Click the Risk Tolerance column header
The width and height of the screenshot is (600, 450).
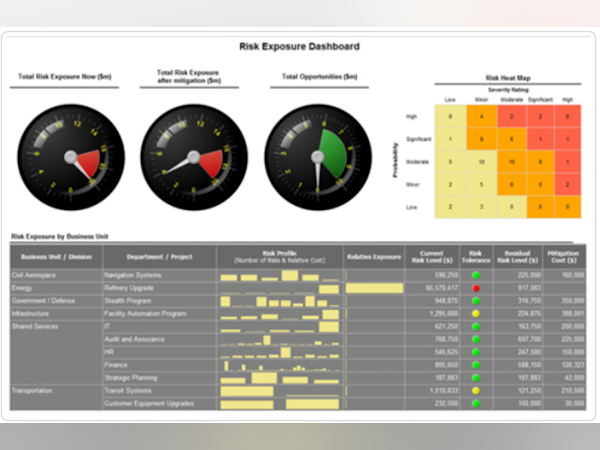pyautogui.click(x=476, y=257)
